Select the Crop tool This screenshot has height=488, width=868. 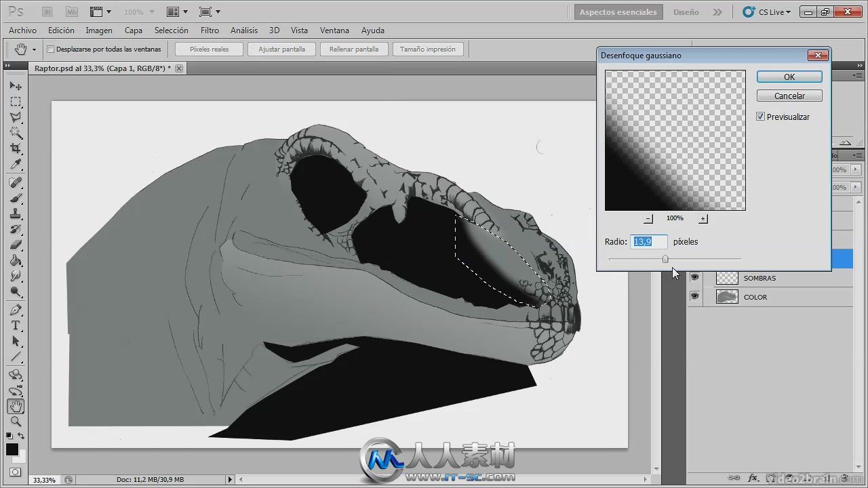pyautogui.click(x=16, y=148)
